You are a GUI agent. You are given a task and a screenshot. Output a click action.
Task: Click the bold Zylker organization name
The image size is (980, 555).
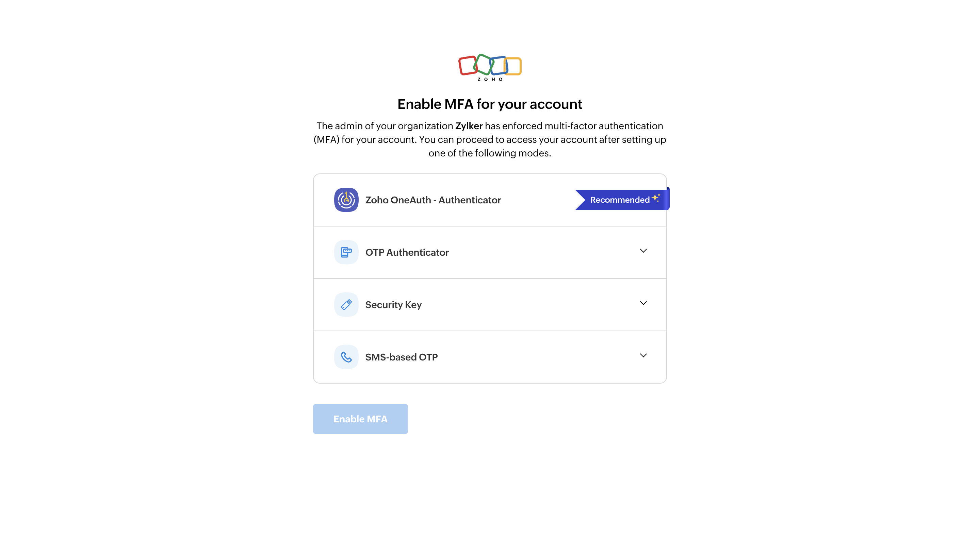tap(469, 126)
